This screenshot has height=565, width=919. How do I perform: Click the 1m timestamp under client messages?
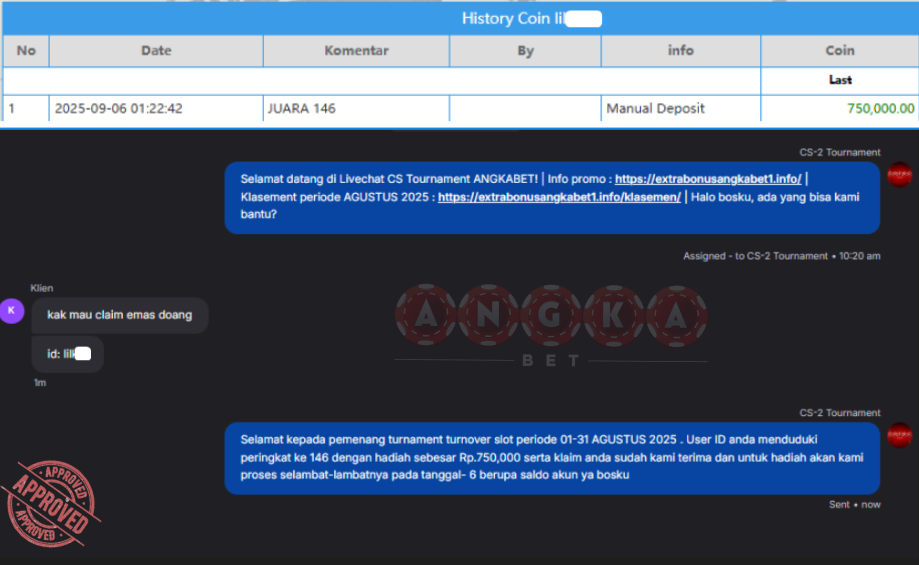tap(40, 383)
